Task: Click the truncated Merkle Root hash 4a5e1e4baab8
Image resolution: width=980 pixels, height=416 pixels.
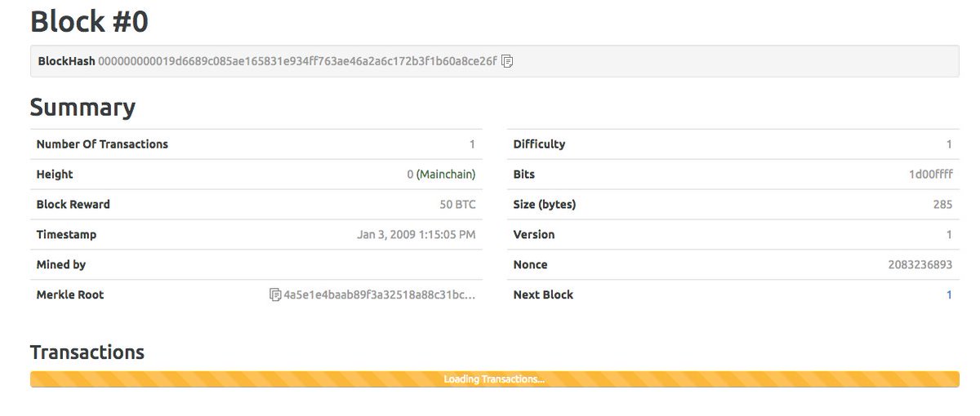Action: pyautogui.click(x=380, y=294)
